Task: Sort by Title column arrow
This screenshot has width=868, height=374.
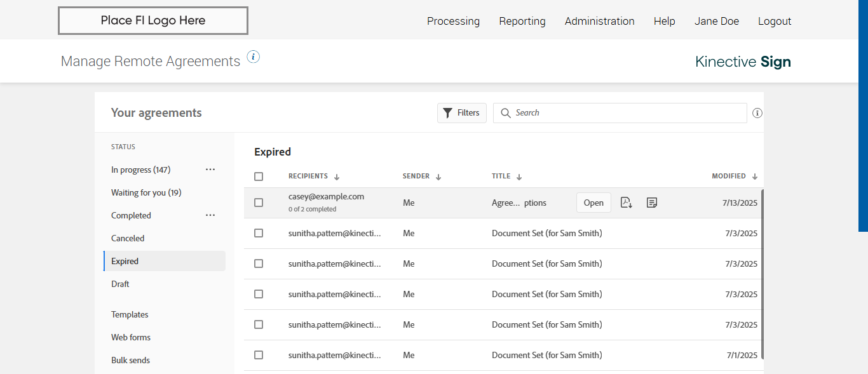Action: point(519,177)
